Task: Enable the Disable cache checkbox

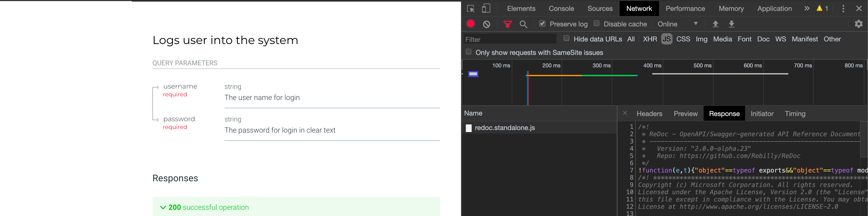Action: pos(596,23)
